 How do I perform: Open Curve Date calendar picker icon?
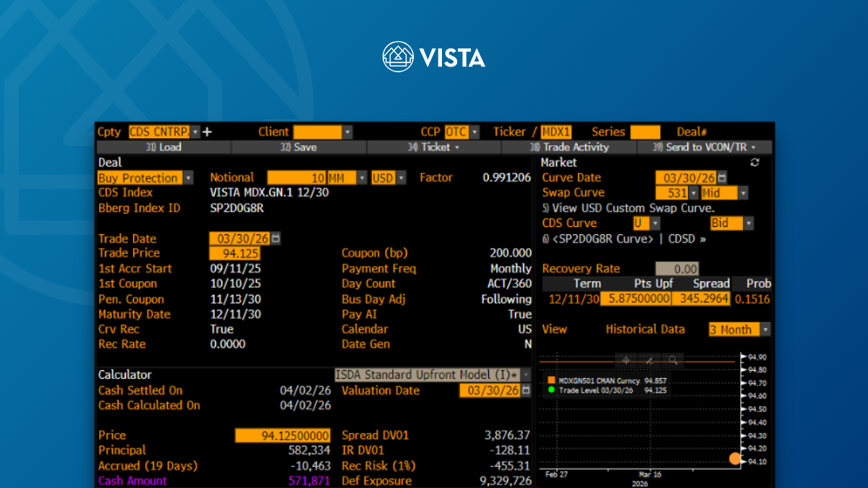click(x=722, y=178)
